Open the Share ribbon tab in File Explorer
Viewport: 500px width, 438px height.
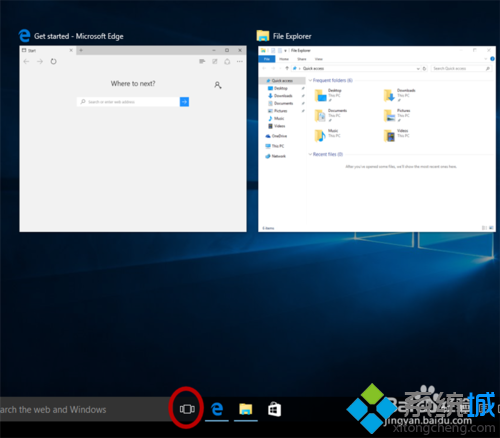[302, 59]
